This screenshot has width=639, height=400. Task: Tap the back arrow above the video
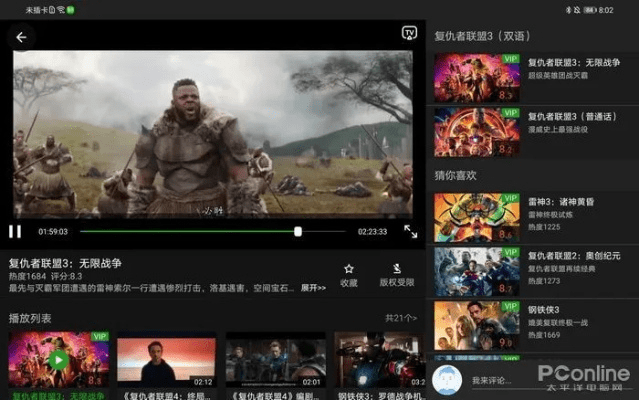click(x=21, y=37)
